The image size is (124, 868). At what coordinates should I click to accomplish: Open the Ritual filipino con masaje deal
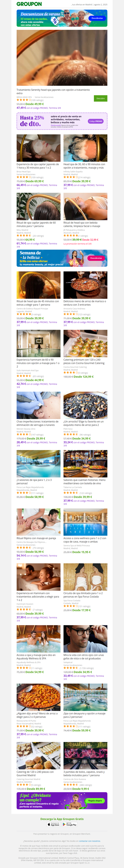36,539
